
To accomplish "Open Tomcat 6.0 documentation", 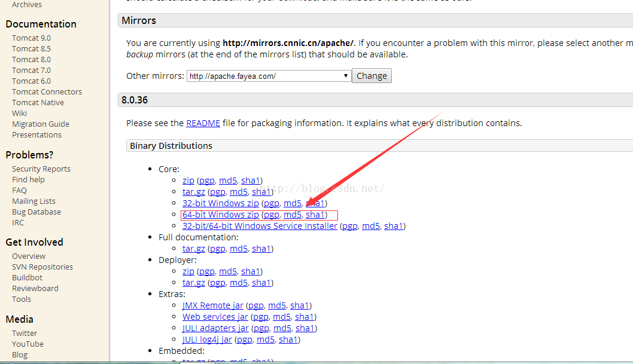I will pyautogui.click(x=31, y=81).
